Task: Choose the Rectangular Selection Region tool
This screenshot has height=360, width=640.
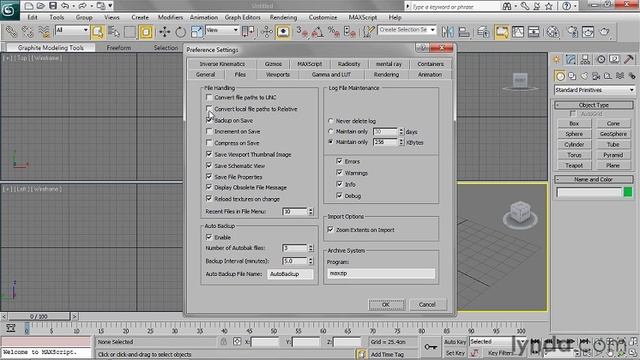Action: 130,32
